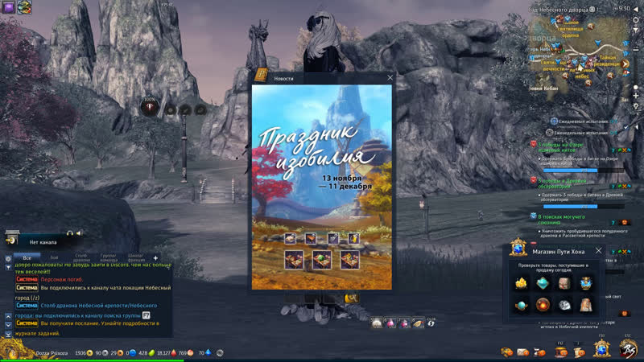
Task: Toggle voice chat headphones icon
Action: [x=70, y=233]
